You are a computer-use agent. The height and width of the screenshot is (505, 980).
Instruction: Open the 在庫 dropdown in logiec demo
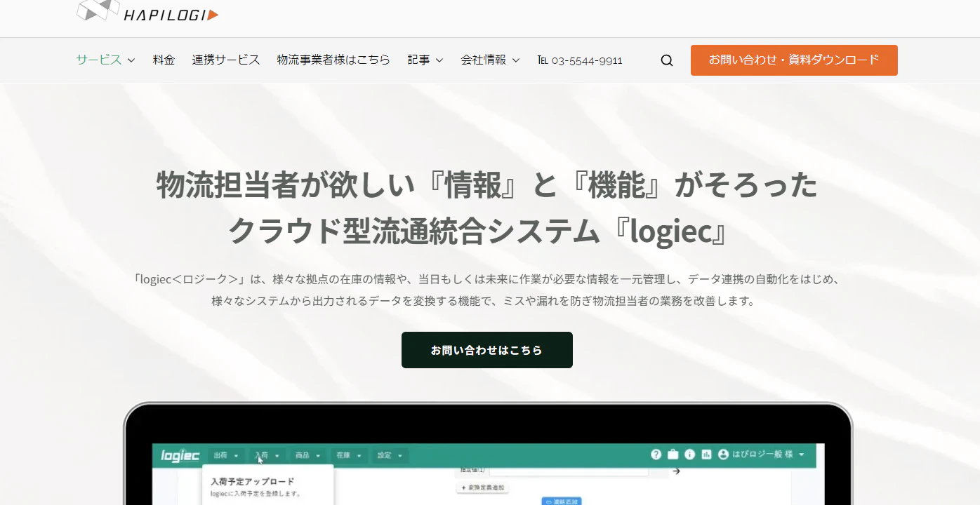coord(348,456)
